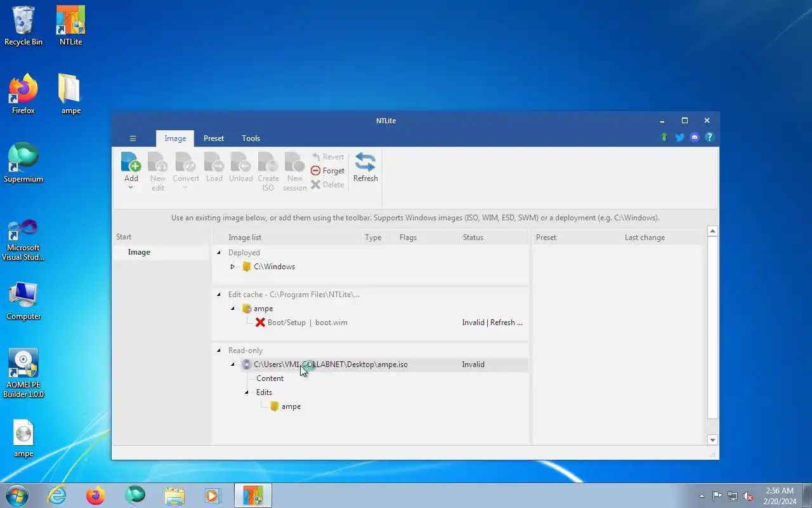Click the scrollbar down arrow

click(x=712, y=440)
